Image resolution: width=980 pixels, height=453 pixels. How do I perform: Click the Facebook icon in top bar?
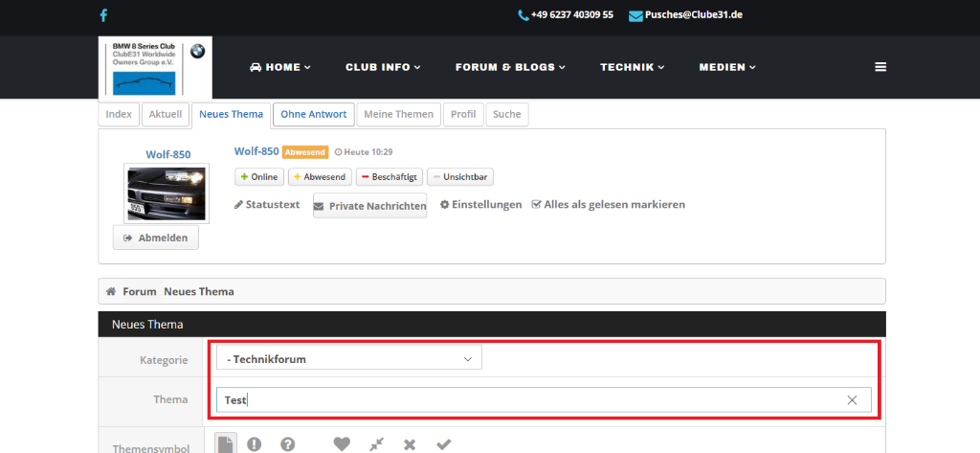coord(103,15)
